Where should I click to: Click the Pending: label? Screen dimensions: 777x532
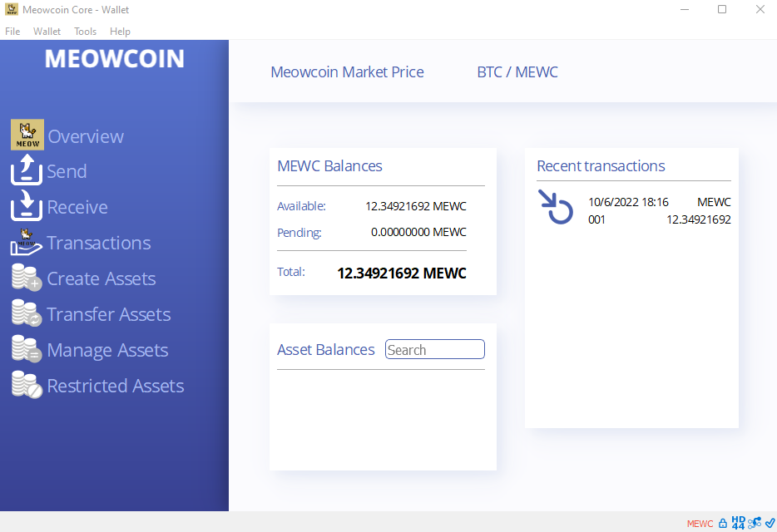point(299,232)
